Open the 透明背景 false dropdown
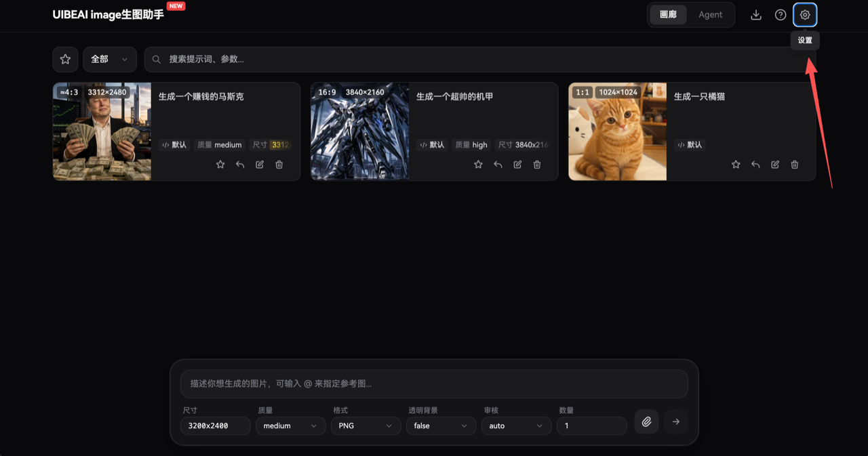This screenshot has width=868, height=456. click(441, 426)
